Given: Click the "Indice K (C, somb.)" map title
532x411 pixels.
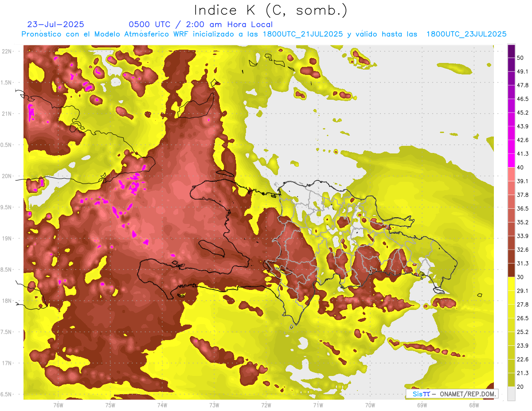Looking at the screenshot, I should click(x=270, y=10).
